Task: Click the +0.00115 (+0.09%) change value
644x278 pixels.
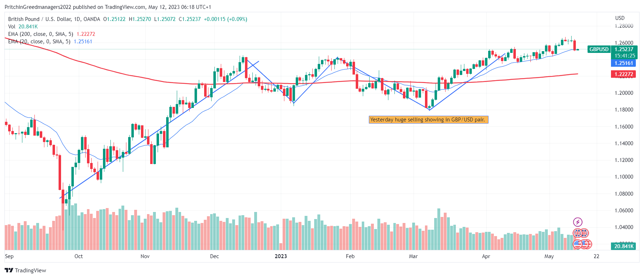Action: pyautogui.click(x=225, y=19)
